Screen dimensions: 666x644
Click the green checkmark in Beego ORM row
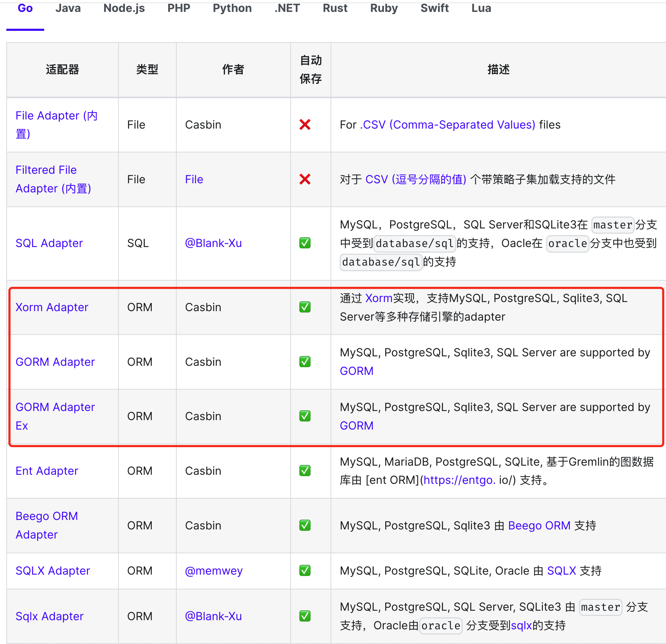point(305,525)
